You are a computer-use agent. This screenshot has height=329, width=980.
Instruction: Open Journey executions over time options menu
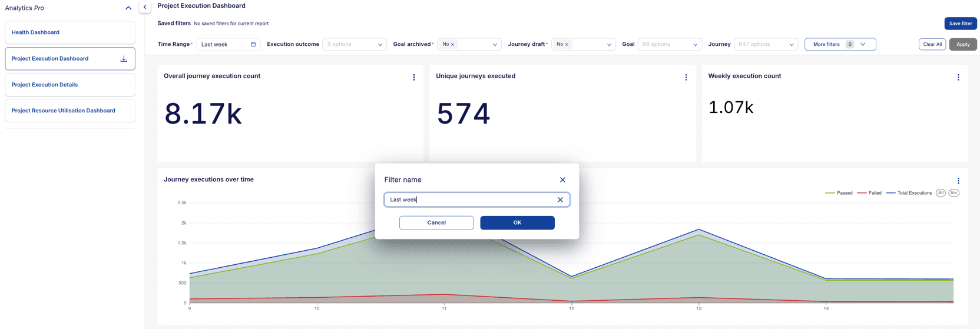click(x=958, y=181)
